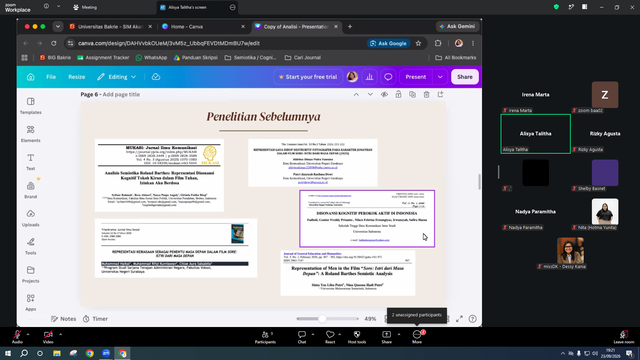
Task: Click the Present button
Action: click(416, 77)
